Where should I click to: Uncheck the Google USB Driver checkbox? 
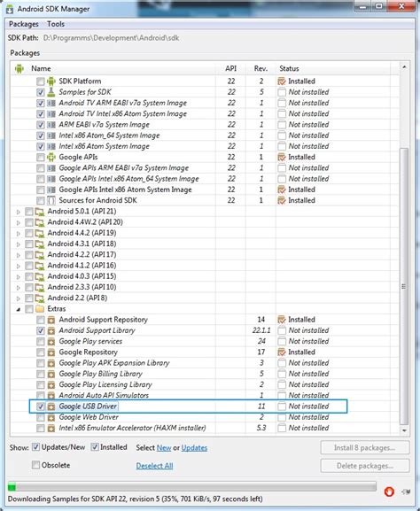41,406
